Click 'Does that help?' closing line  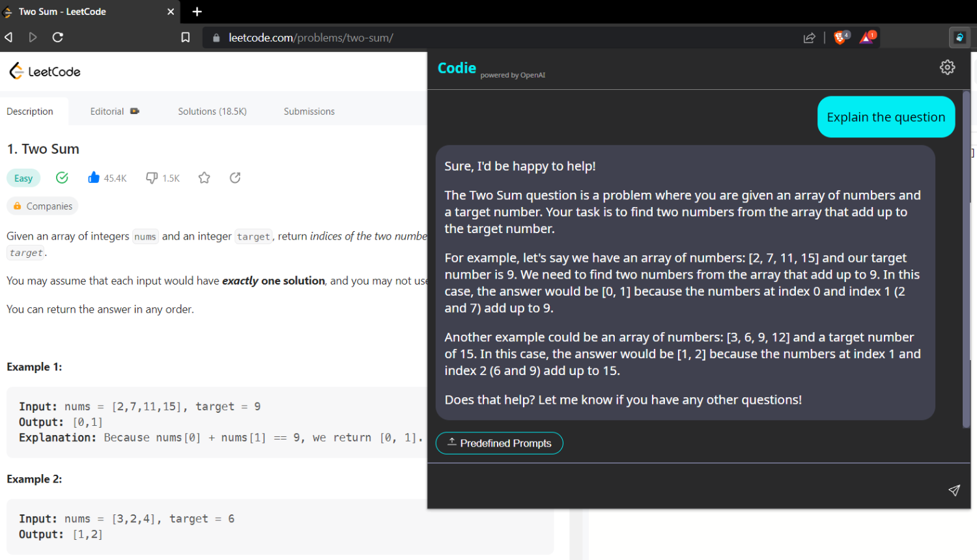(x=623, y=400)
